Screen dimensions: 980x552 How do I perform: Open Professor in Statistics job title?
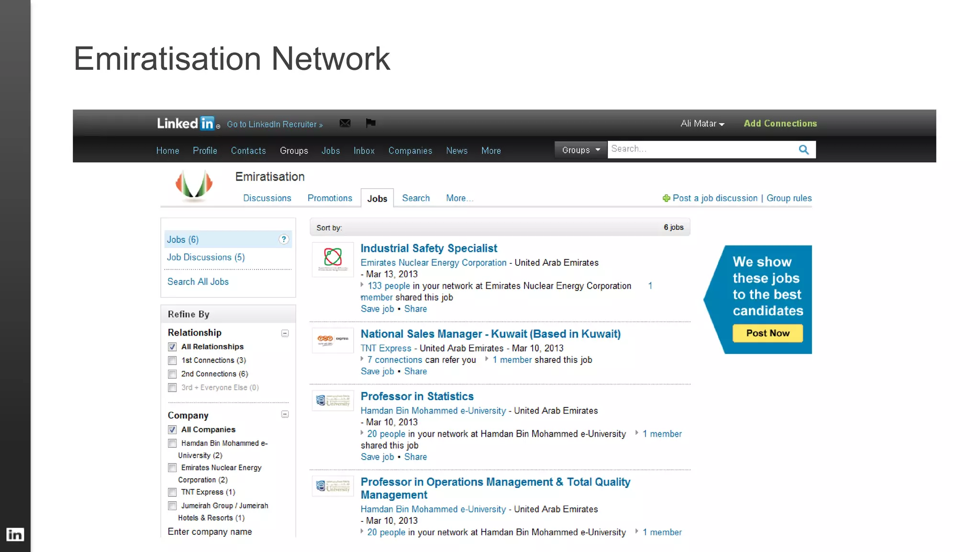coord(417,396)
